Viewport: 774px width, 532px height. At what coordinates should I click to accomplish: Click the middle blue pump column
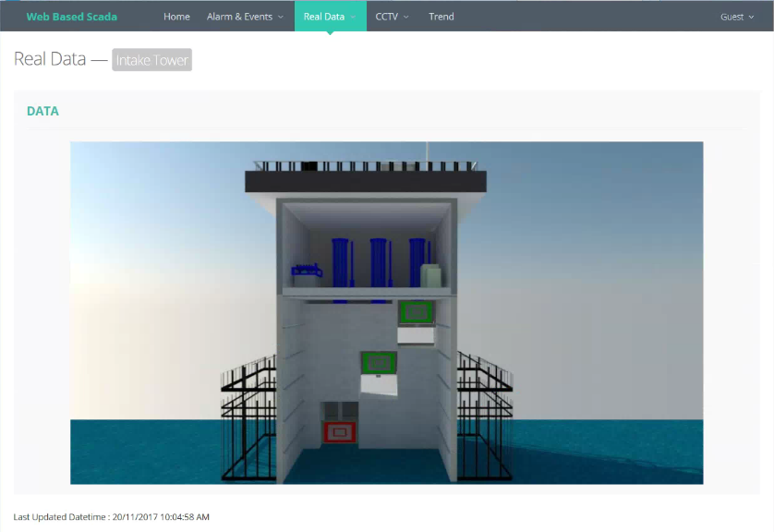[x=379, y=262]
